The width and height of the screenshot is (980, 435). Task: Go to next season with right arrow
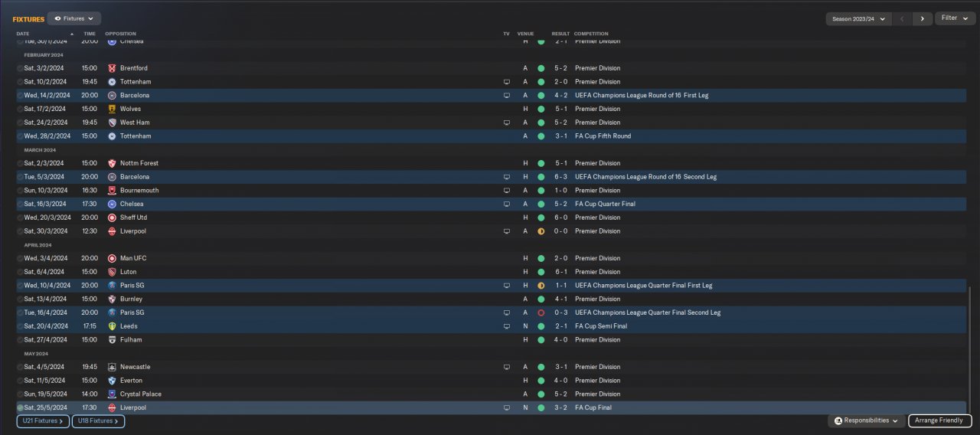pyautogui.click(x=922, y=18)
